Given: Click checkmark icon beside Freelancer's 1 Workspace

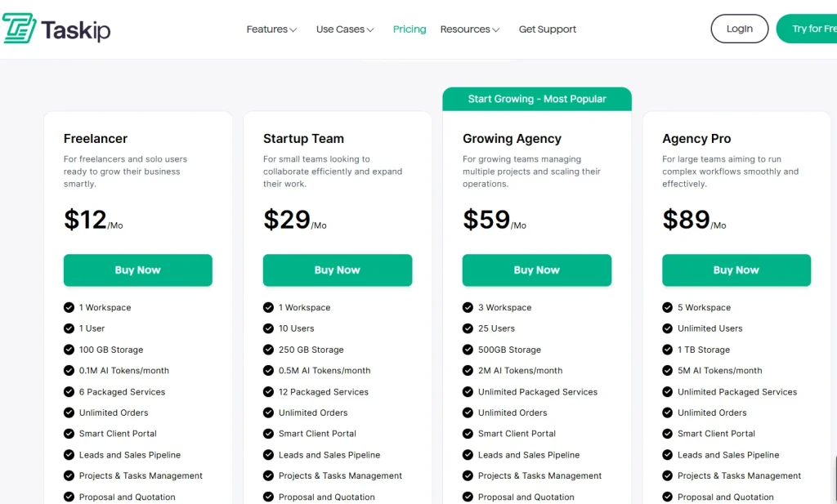Looking at the screenshot, I should point(69,307).
